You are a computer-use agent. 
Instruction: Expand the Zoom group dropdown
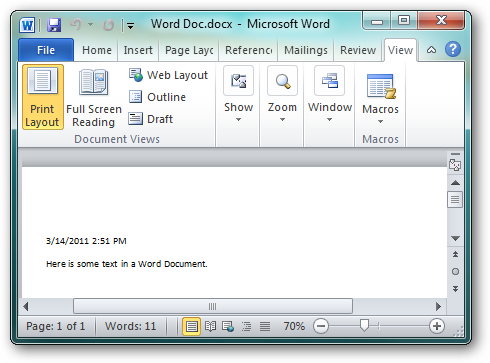[x=282, y=94]
